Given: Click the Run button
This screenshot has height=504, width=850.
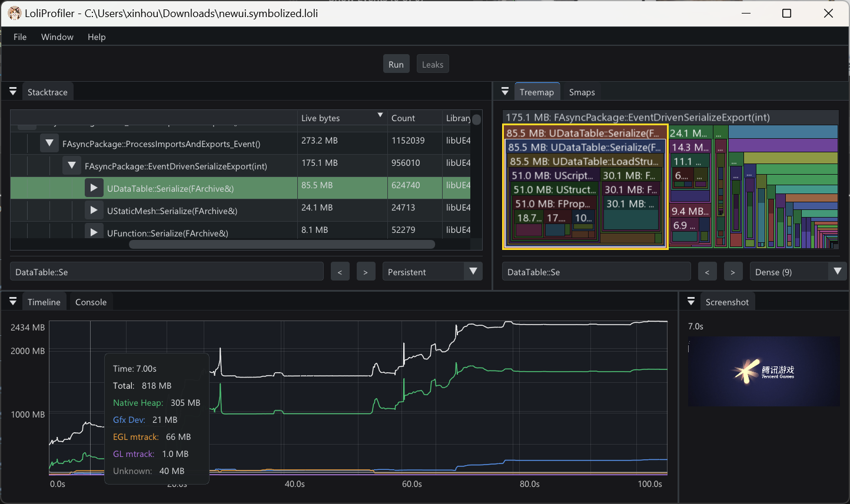Looking at the screenshot, I should tap(396, 64).
